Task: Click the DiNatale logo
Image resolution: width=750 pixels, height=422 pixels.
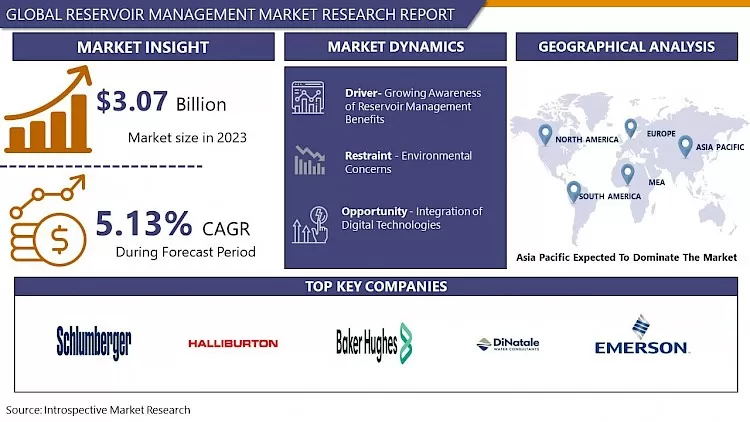Action: point(508,344)
